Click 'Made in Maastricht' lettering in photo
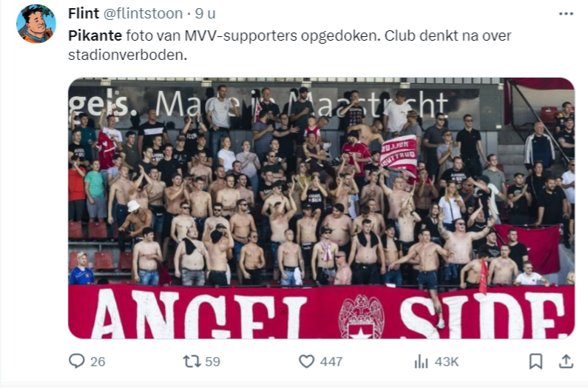This screenshot has width=588, height=388. pos(302,104)
